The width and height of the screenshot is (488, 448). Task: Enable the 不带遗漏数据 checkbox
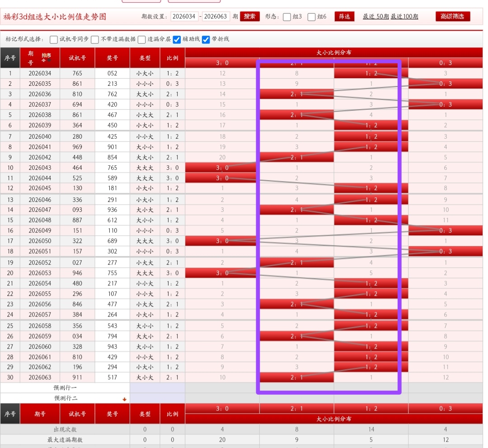click(x=95, y=40)
